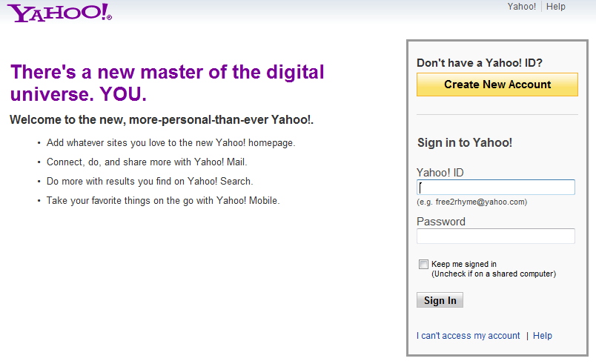This screenshot has height=364, width=596.
Task: Open I can't access my account link
Action: 468,336
